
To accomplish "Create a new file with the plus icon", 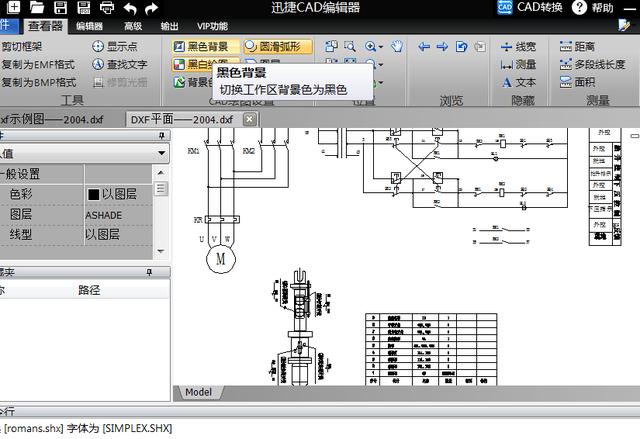I will click(x=13, y=7).
